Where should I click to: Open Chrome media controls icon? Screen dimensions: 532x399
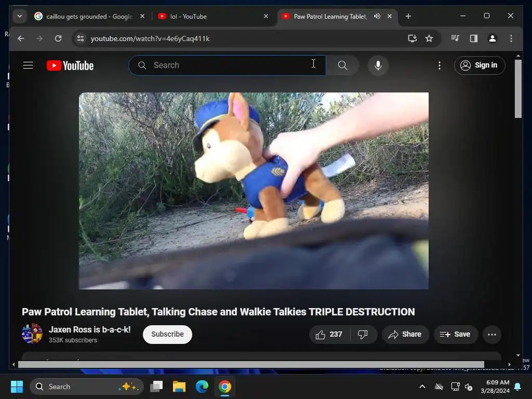[x=455, y=38]
